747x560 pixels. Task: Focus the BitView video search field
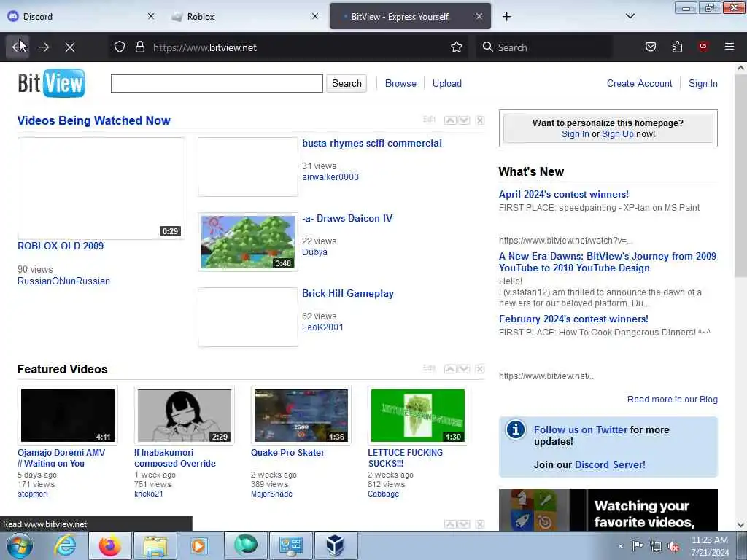click(x=217, y=83)
